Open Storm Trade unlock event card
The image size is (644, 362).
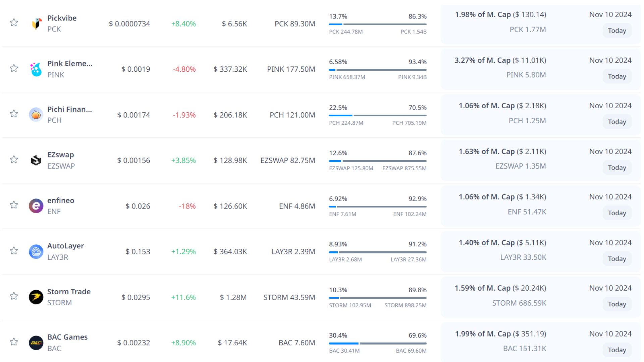point(540,296)
